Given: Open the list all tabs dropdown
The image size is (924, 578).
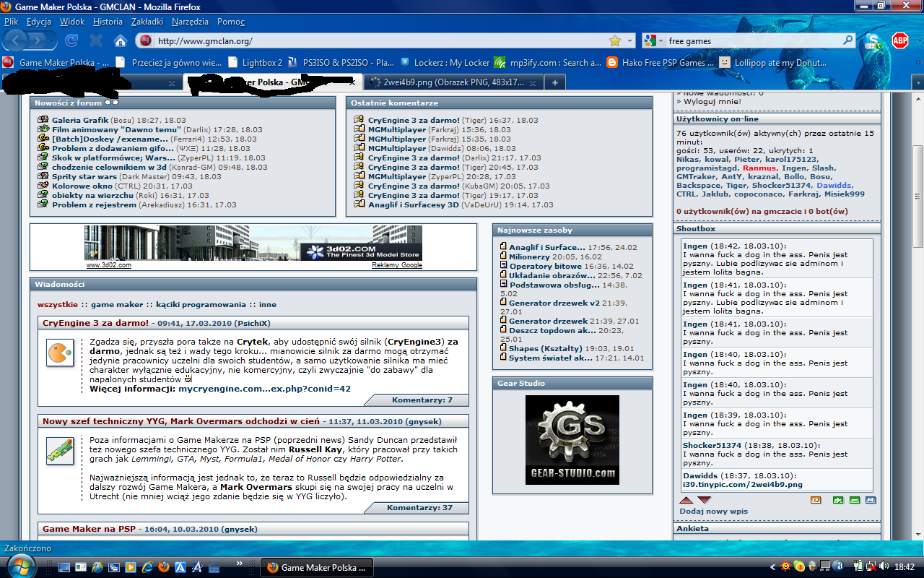Looking at the screenshot, I should click(917, 82).
